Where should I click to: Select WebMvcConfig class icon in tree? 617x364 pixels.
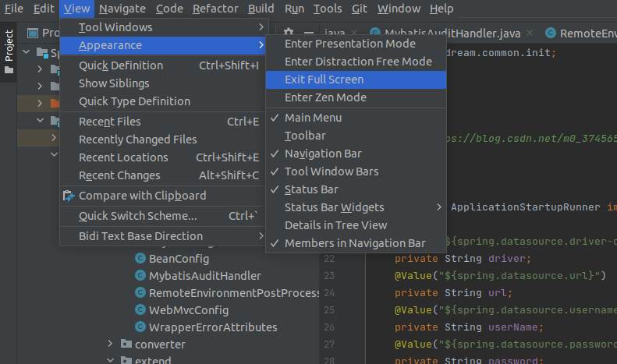[x=140, y=310]
